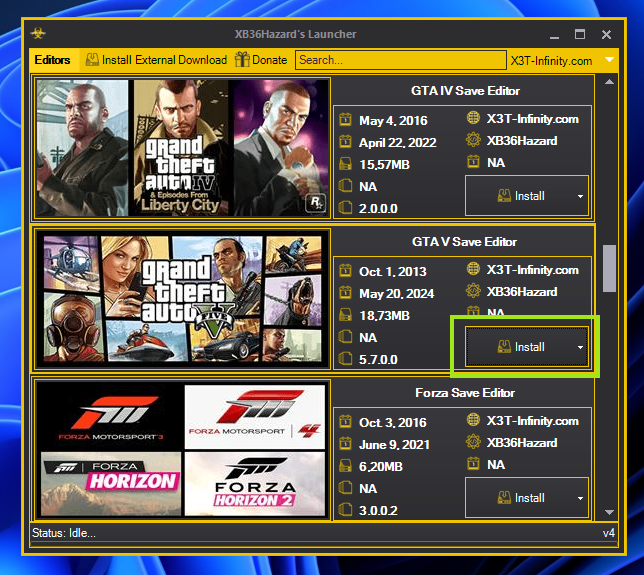Viewport: 644px width, 575px height.
Task: Click the 3.0.0.2 version number
Action: coord(378,511)
